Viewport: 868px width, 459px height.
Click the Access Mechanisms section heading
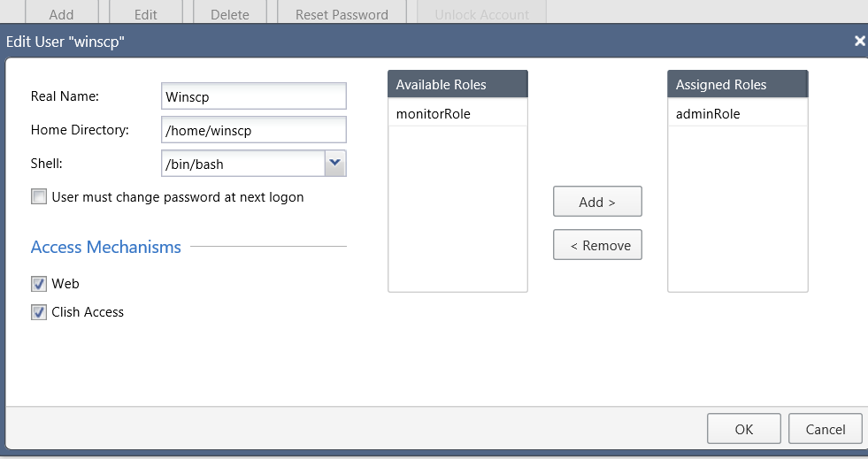[x=105, y=247]
